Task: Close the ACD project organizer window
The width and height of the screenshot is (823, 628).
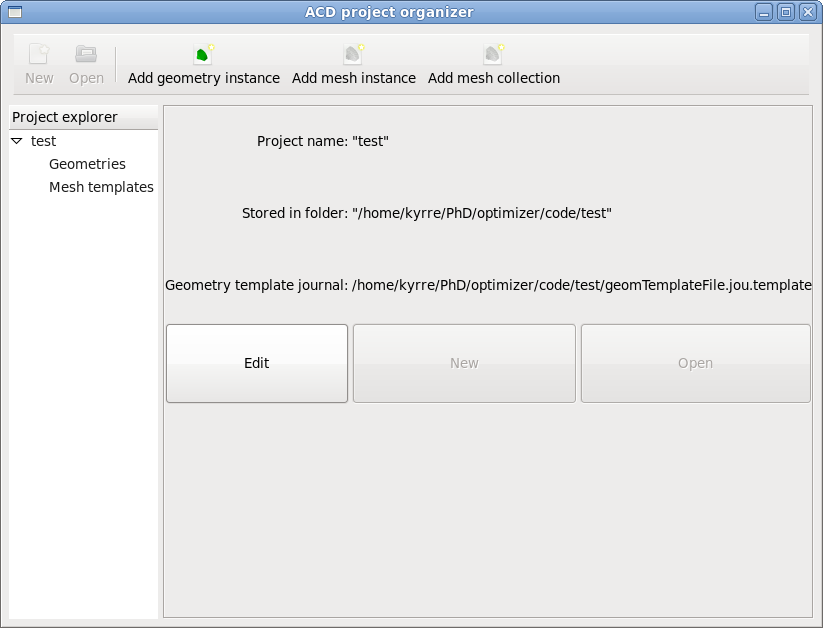Action: [x=807, y=12]
